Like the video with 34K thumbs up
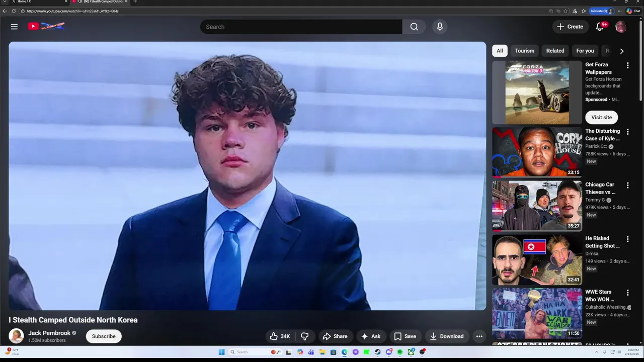 [x=280, y=336]
